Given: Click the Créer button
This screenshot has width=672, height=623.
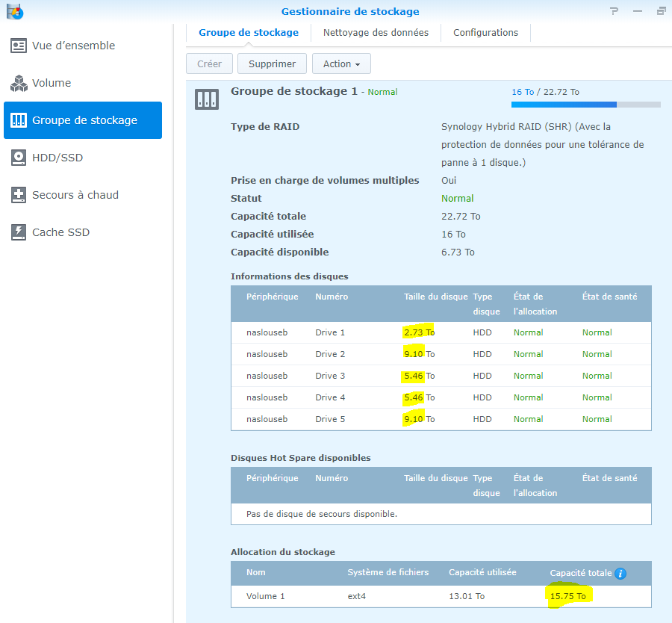Looking at the screenshot, I should 209,64.
